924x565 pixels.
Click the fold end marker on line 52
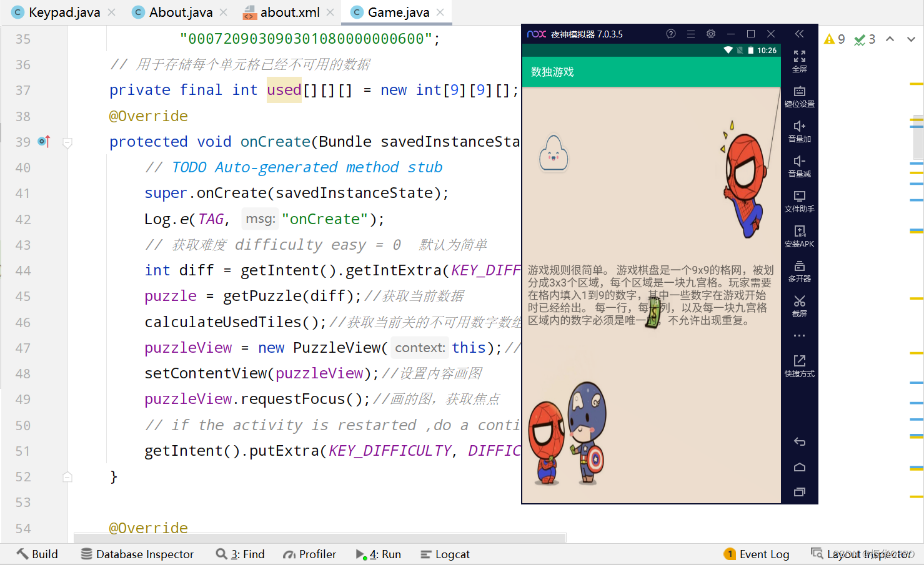click(x=67, y=477)
